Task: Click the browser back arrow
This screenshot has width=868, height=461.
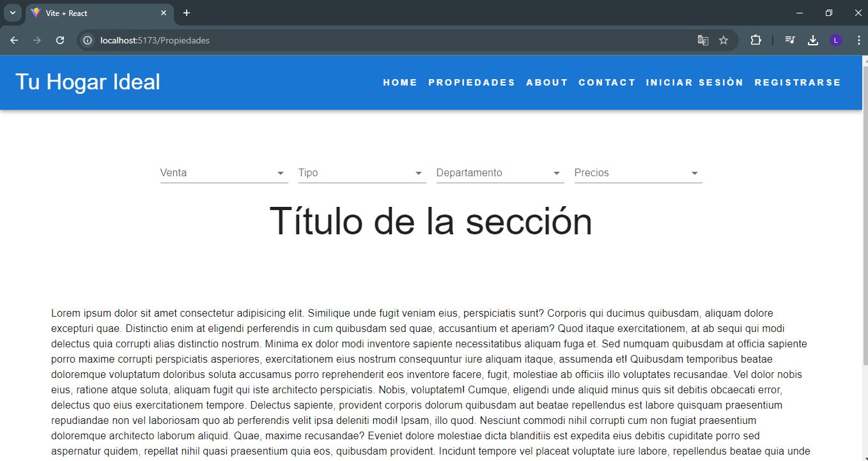Action: [x=14, y=40]
